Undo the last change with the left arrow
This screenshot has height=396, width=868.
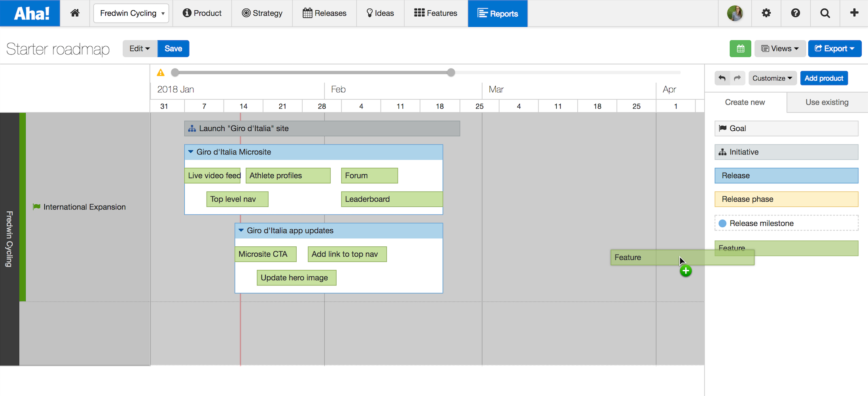pyautogui.click(x=722, y=78)
